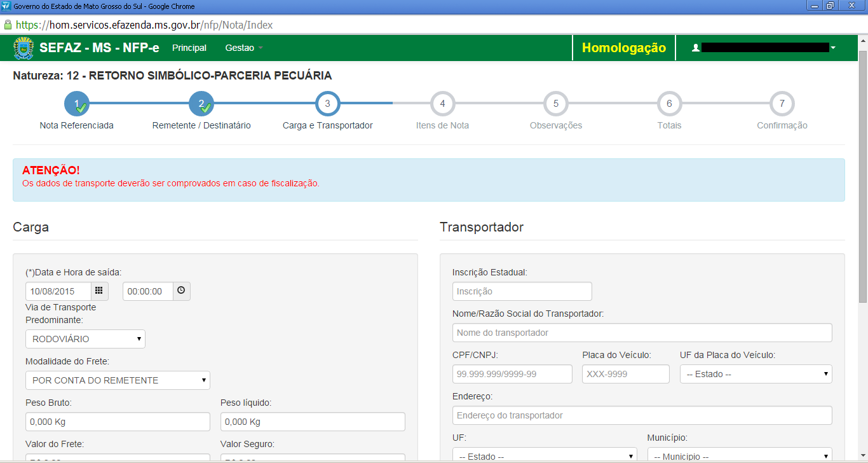Click step 3 Carga e Transportador circle
The height and width of the screenshot is (463, 868).
(x=327, y=104)
